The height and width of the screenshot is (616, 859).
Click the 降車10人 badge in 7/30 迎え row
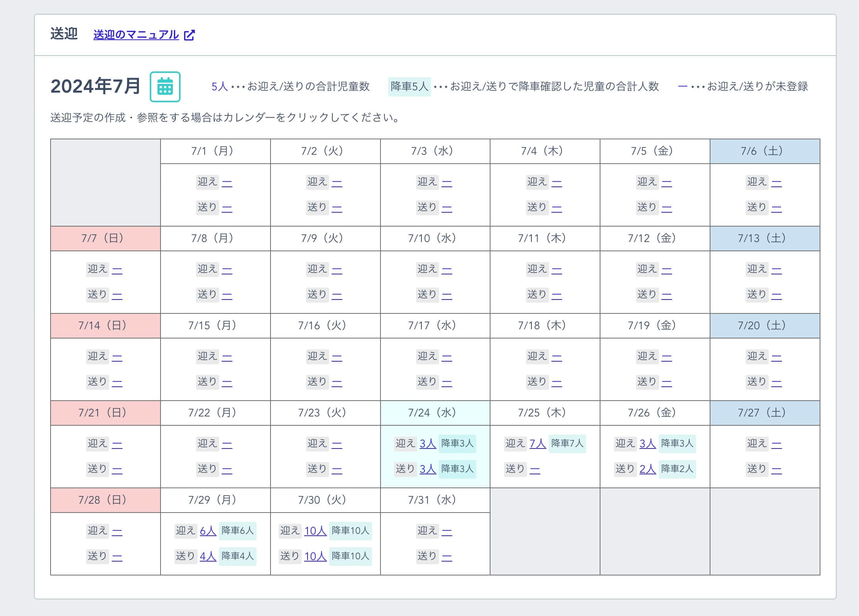(x=350, y=531)
